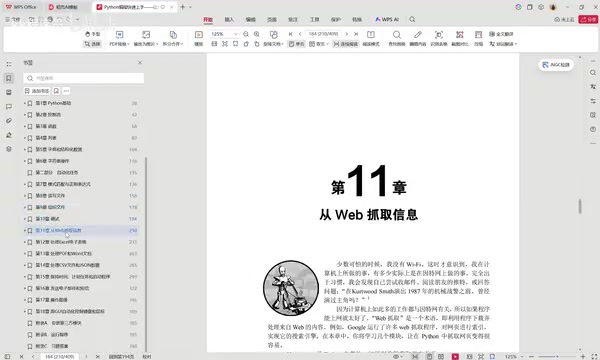Click the search icon beside WPS AI
The image size is (600, 360).
(412, 20)
